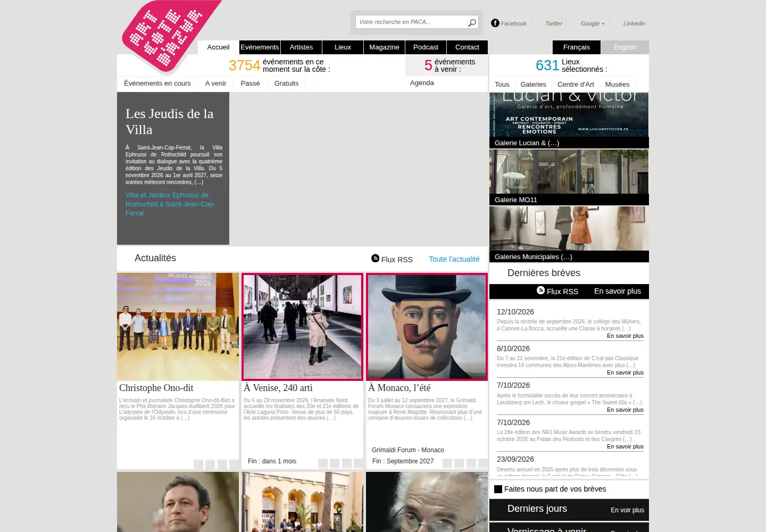This screenshot has width=766, height=532.
Task: Click En savoir plus in brèves header
Action: tap(618, 291)
